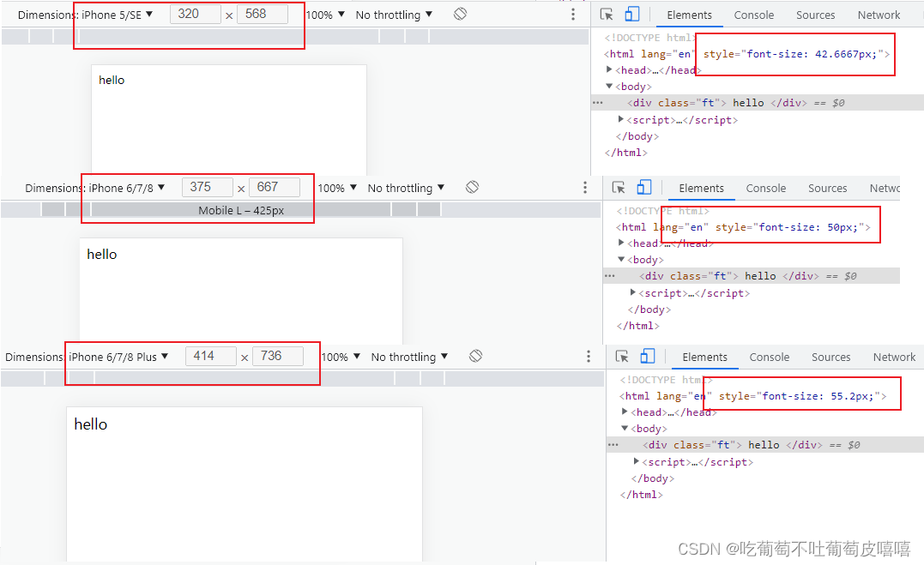Click width field showing 375

208,188
